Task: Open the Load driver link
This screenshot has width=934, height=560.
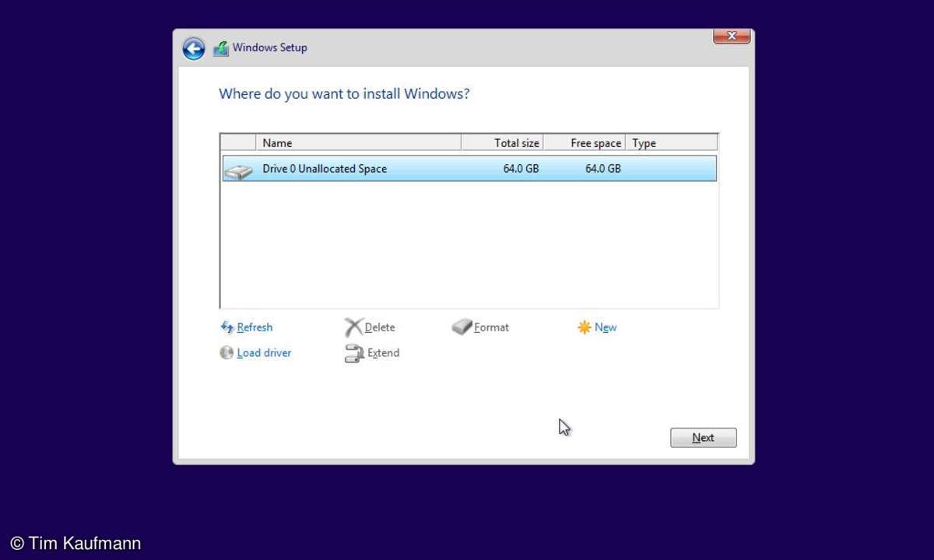Action: [x=264, y=353]
